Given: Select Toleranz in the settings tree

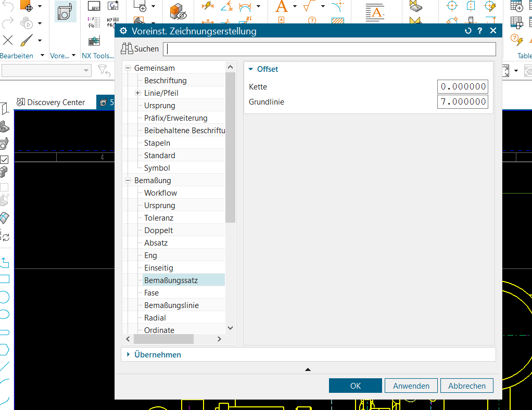Looking at the screenshot, I should pos(159,218).
